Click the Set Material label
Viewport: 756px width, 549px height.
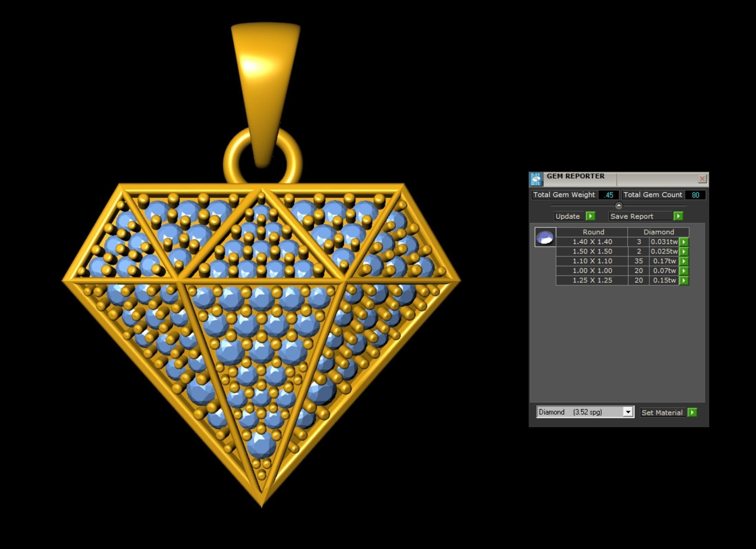pos(663,412)
